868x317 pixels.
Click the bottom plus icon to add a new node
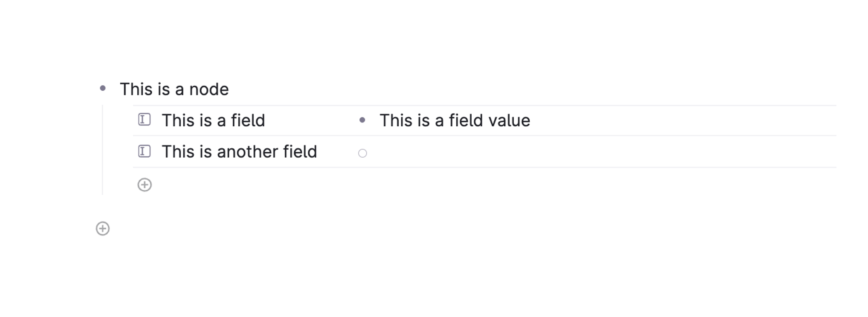point(103,228)
